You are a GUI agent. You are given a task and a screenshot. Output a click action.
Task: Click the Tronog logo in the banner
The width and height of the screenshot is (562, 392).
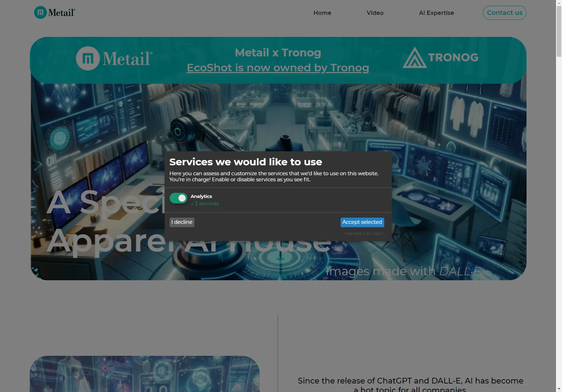(440, 57)
